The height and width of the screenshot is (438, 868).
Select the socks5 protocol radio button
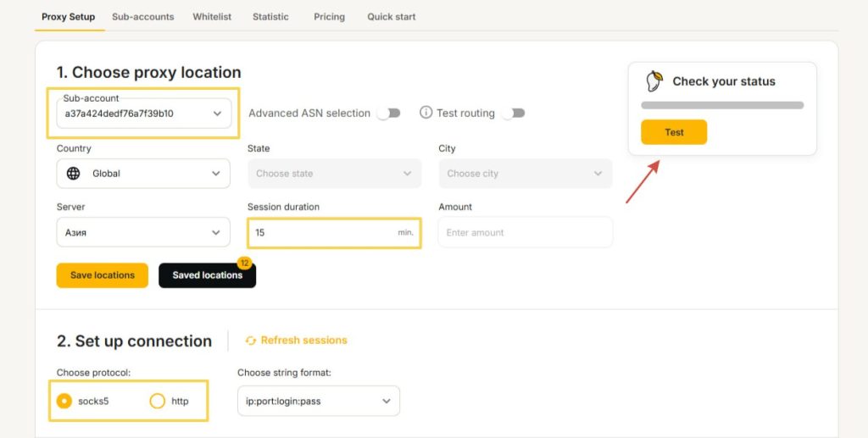pos(64,401)
